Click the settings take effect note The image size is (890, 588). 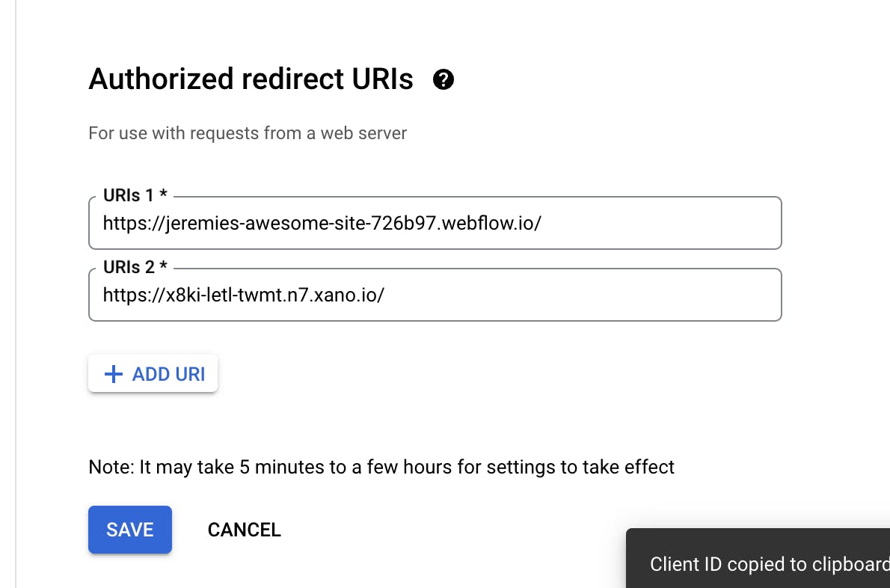pos(381,468)
